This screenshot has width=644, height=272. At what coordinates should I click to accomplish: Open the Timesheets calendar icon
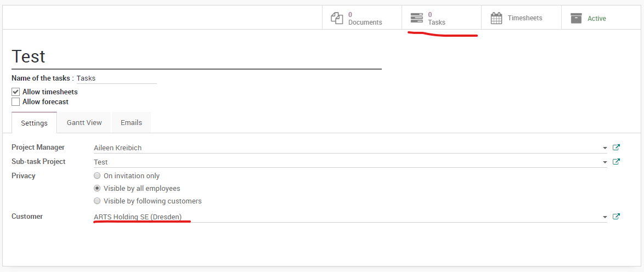(496, 19)
